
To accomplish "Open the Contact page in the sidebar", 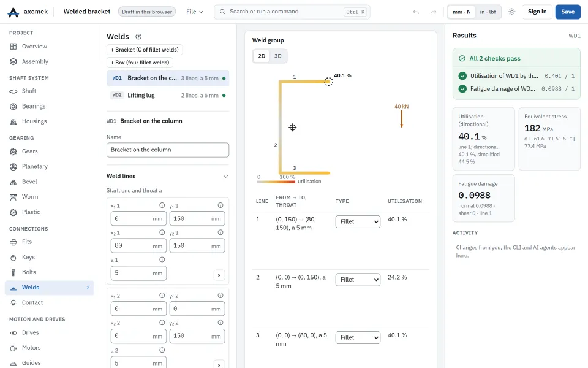I will (x=50, y=302).
